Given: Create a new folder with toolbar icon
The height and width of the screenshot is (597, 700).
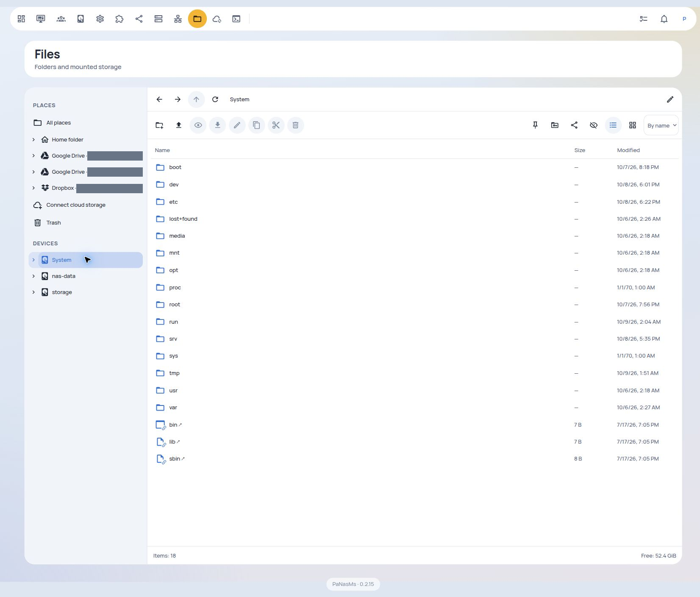Looking at the screenshot, I should (159, 125).
